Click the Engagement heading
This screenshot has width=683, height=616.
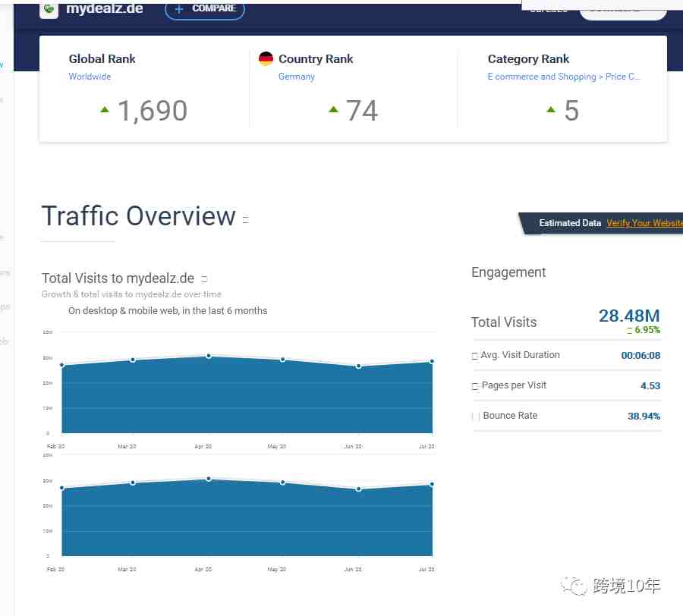(x=508, y=272)
